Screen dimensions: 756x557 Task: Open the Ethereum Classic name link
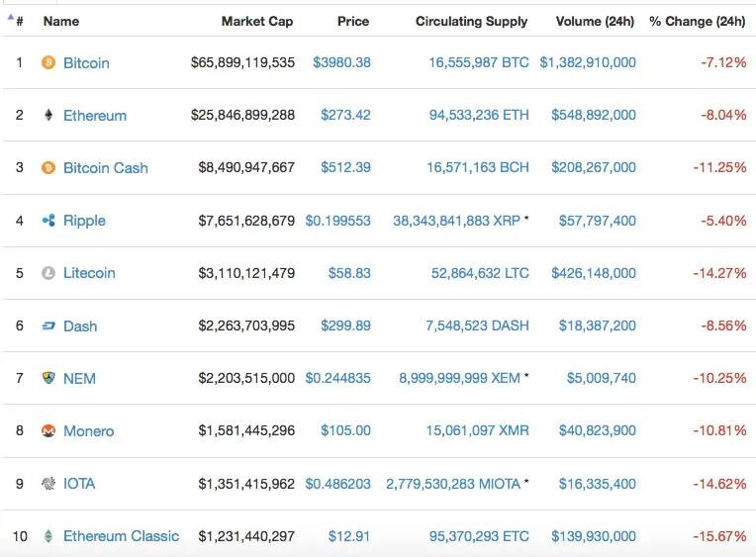[x=121, y=536]
